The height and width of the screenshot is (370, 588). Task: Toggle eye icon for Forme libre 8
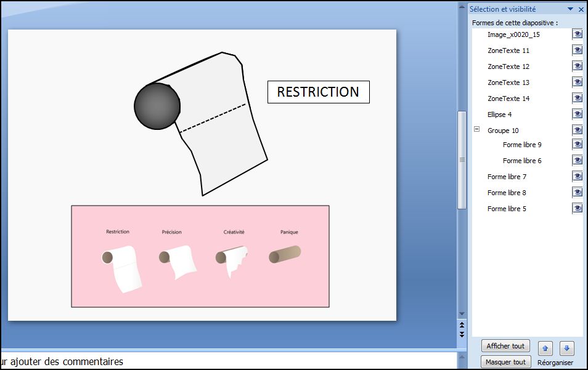(577, 193)
